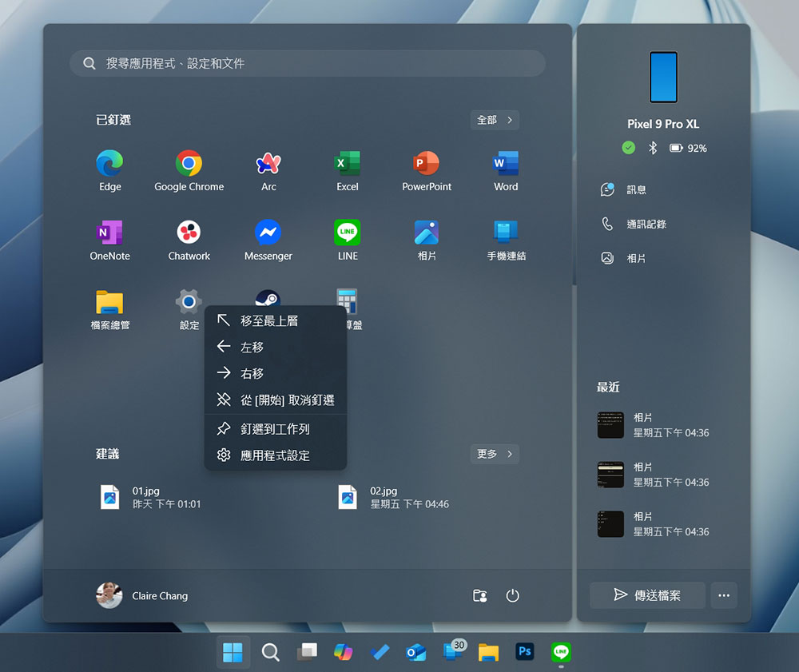Screen dimensions: 799x672
Task: Select 移至最上層 in context menu
Action: tap(276, 320)
